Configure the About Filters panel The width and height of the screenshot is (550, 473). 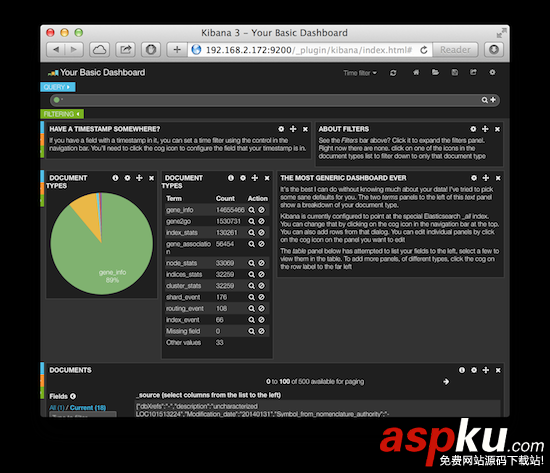point(473,129)
